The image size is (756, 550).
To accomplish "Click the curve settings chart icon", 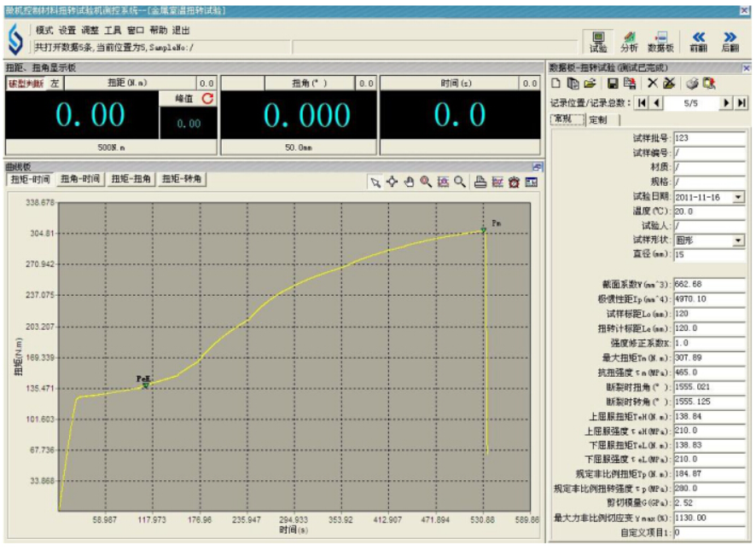I will point(497,182).
